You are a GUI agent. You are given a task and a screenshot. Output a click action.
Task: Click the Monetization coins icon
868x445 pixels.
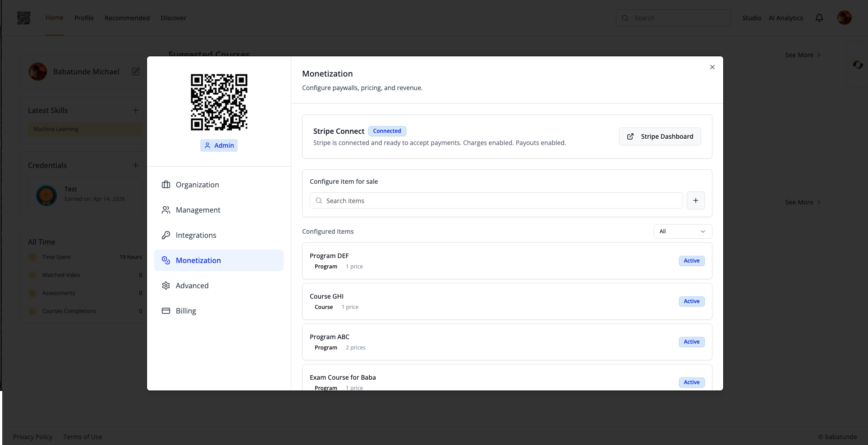pos(166,260)
